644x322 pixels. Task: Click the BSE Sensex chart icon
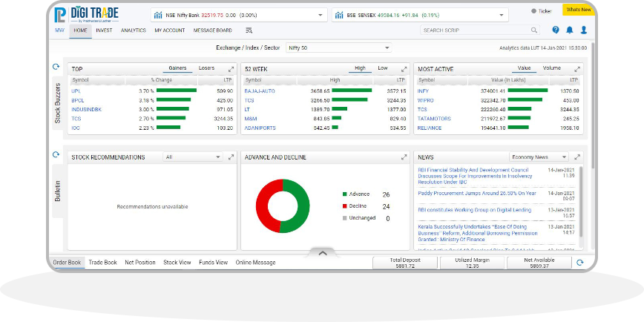tap(339, 15)
